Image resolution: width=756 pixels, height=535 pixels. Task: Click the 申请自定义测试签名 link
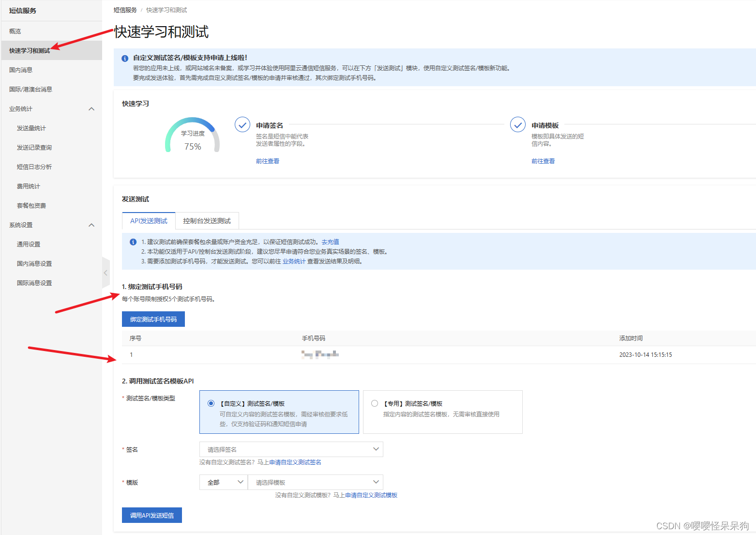295,462
